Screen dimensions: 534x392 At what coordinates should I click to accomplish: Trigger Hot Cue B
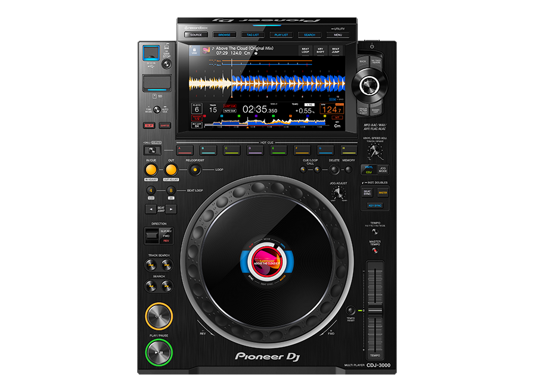(208, 150)
